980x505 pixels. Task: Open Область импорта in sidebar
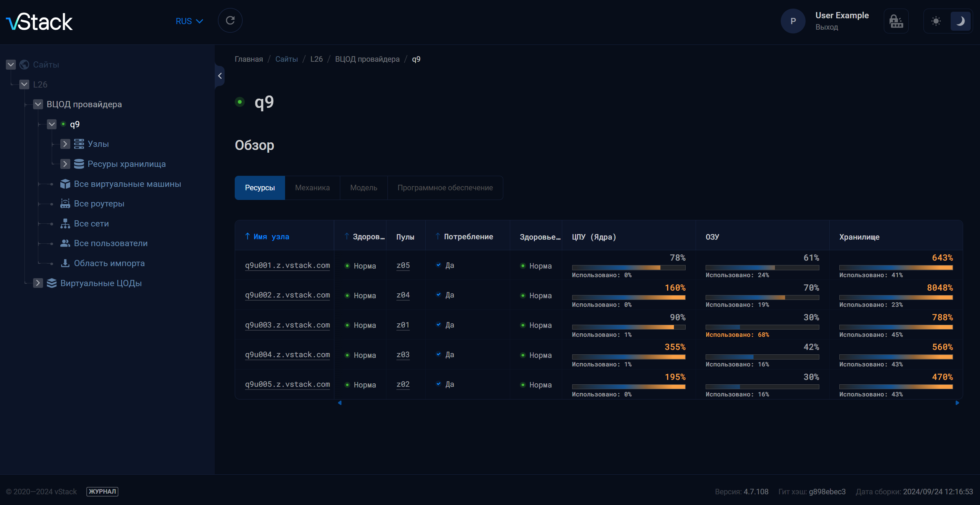109,263
